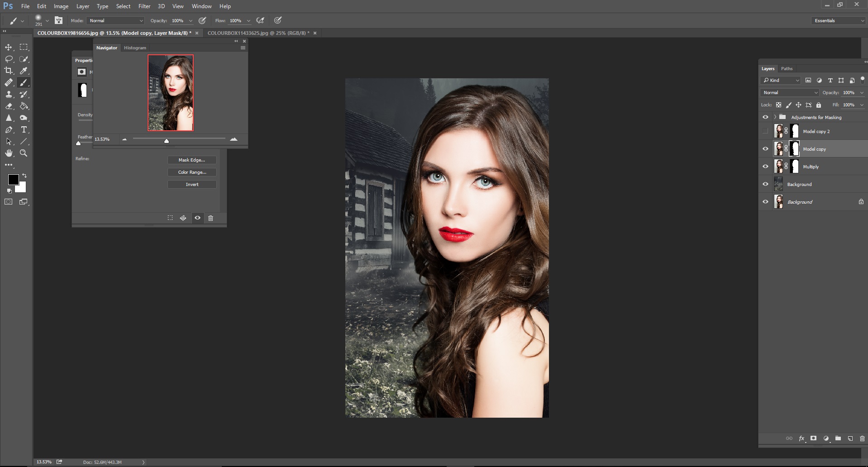Switch to the Histogram tab
The height and width of the screenshot is (467, 868).
coord(135,48)
